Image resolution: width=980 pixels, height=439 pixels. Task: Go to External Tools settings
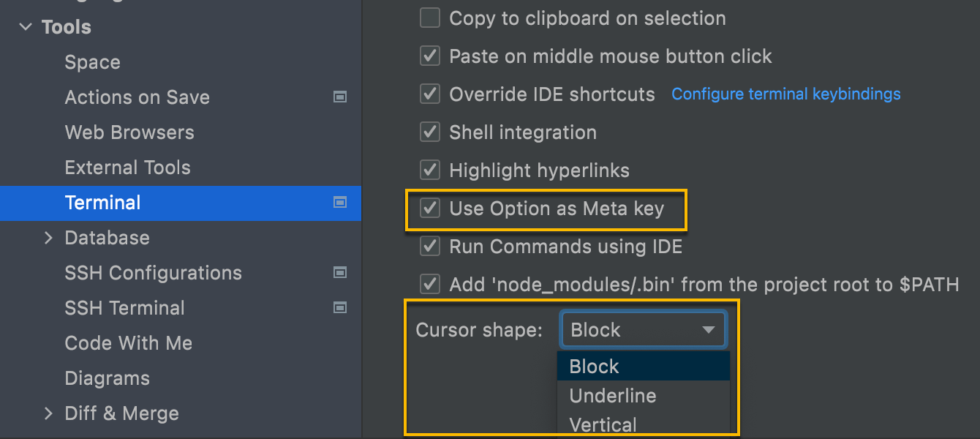point(127,168)
